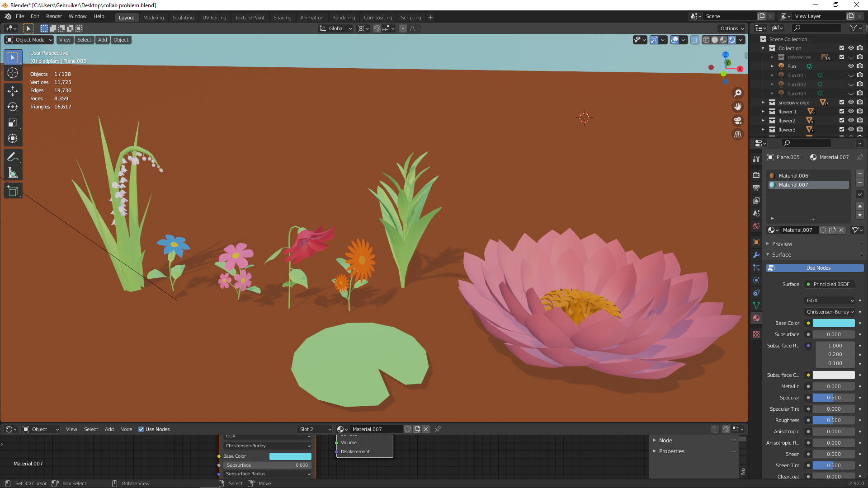Select the Rotate tool
This screenshot has width=868, height=488.
click(x=13, y=107)
